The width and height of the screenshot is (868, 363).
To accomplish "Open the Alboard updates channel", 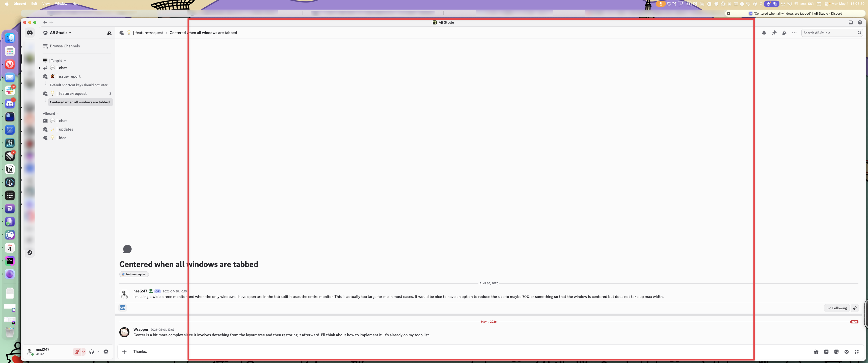I will coord(77,129).
